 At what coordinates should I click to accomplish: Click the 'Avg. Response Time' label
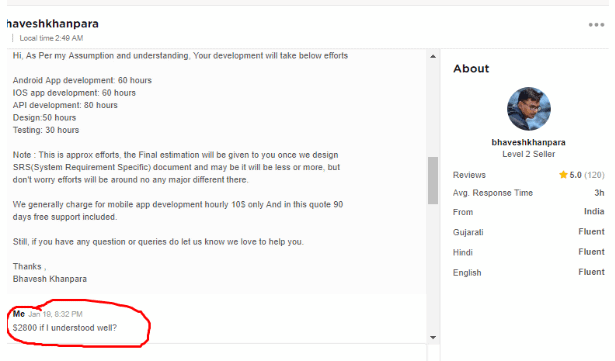tap(493, 193)
